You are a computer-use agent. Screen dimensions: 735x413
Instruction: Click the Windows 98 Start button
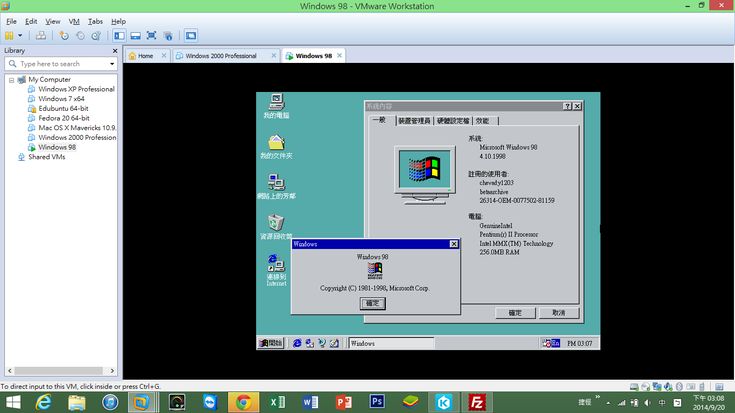click(271, 343)
